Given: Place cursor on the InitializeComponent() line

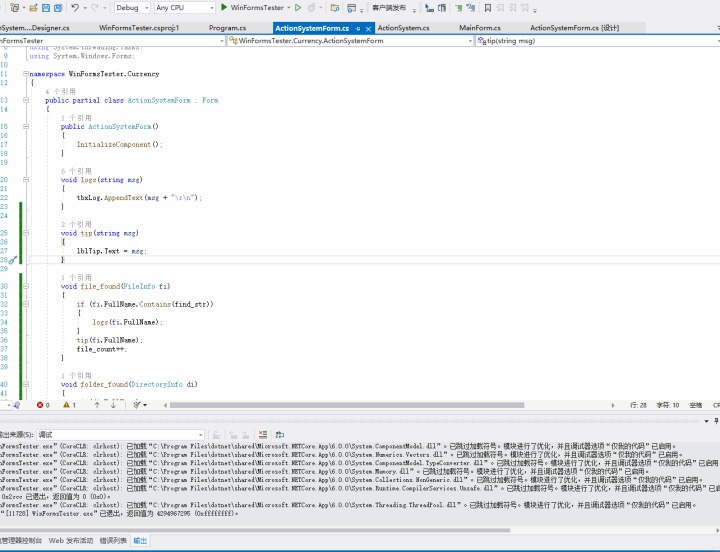Looking at the screenshot, I should pos(119,144).
